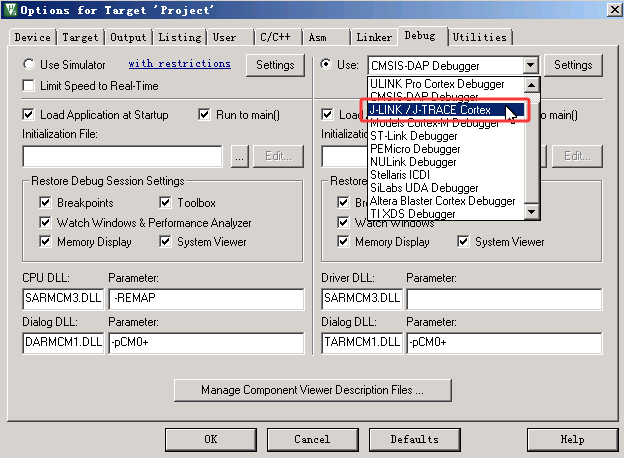Go to the Listing tab

(180, 37)
